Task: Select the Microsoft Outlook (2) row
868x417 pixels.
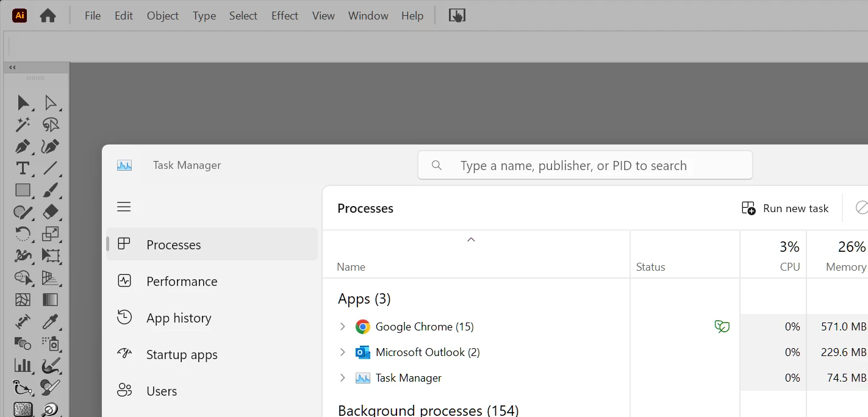Action: click(595, 352)
